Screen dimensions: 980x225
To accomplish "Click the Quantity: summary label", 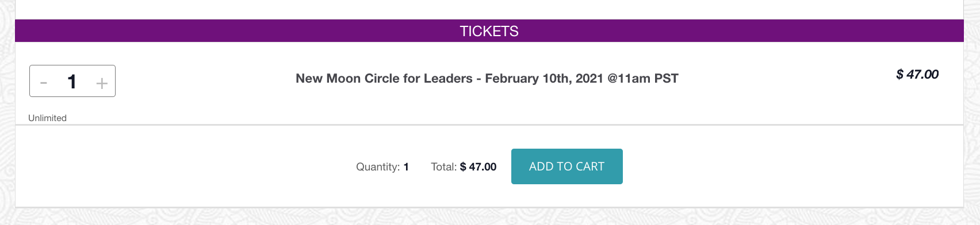I will (x=378, y=167).
